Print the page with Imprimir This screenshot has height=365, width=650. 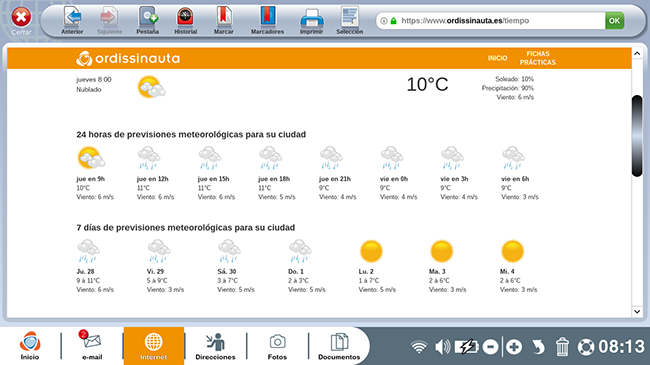pos(311,20)
